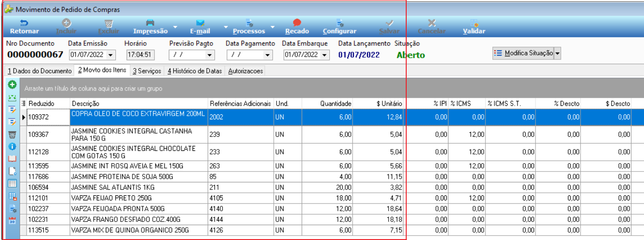This screenshot has height=240, width=644.
Task: Click the list settings gear icon in sidebar
Action: tap(12, 208)
